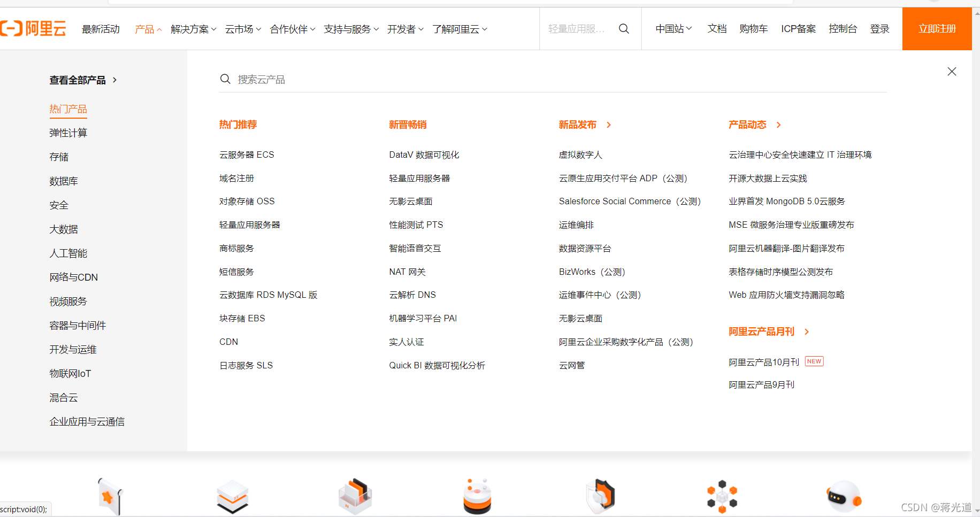Open the 控制台 link
The image size is (980, 517).
843,29
